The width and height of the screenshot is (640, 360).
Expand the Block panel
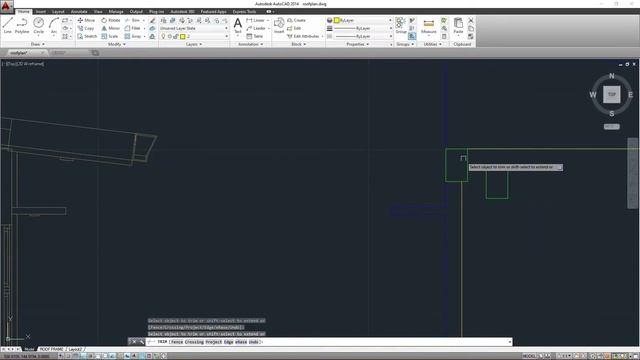point(298,44)
